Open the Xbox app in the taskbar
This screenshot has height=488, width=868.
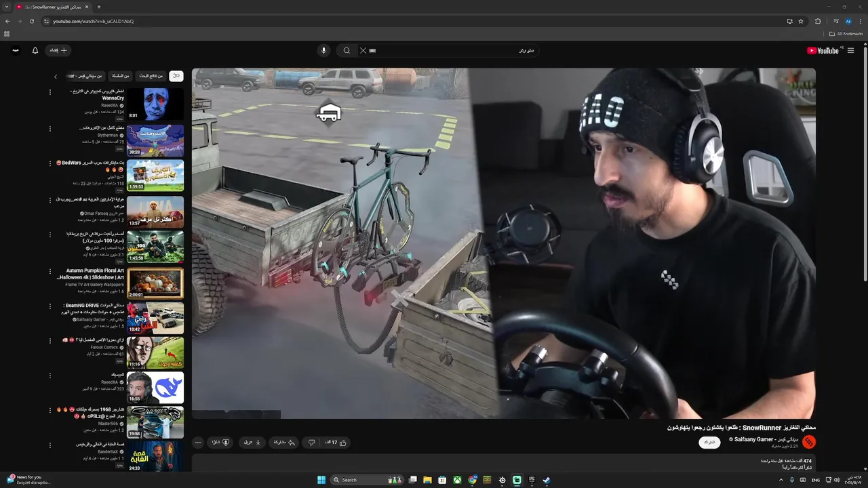(458, 480)
